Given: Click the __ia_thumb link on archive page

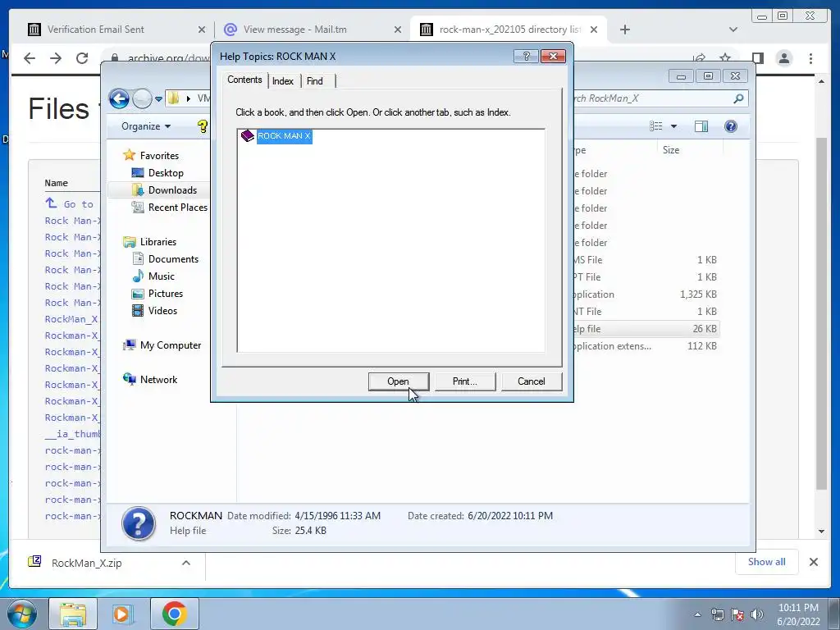Looking at the screenshot, I should click(x=72, y=434).
